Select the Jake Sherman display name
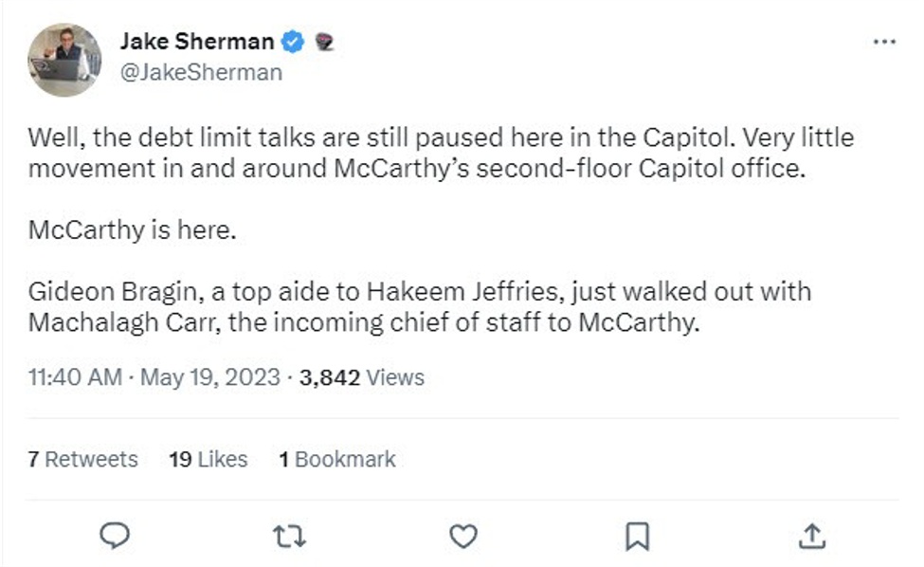Screen dimensions: 924x567 [199, 40]
